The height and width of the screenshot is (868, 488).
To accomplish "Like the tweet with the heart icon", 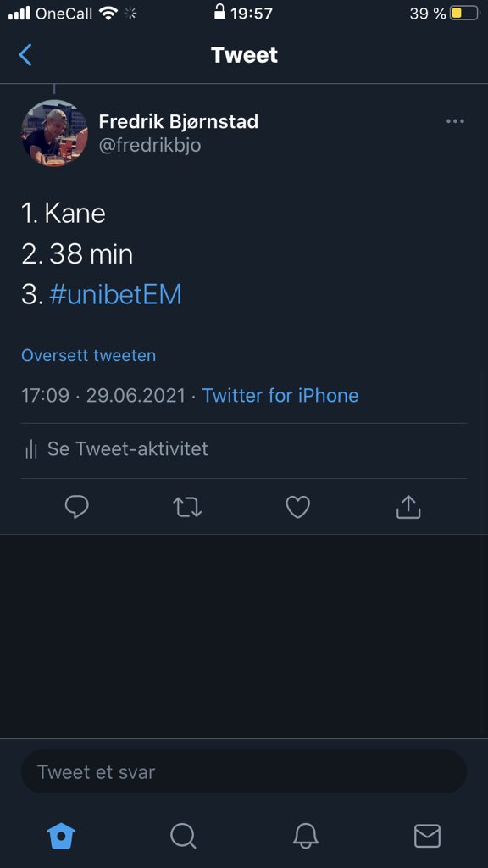I will pos(297,507).
